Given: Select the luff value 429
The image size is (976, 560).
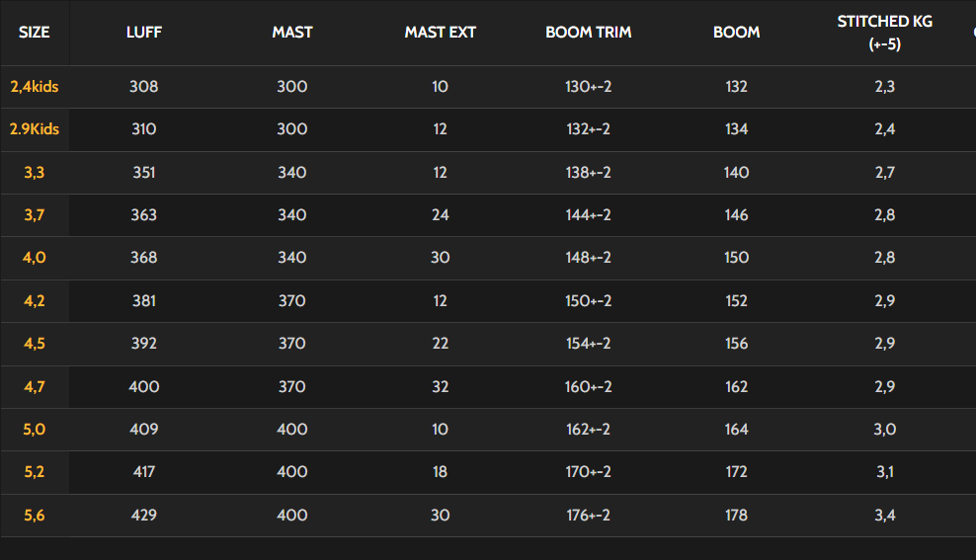Looking at the screenshot, I should coord(144,515).
